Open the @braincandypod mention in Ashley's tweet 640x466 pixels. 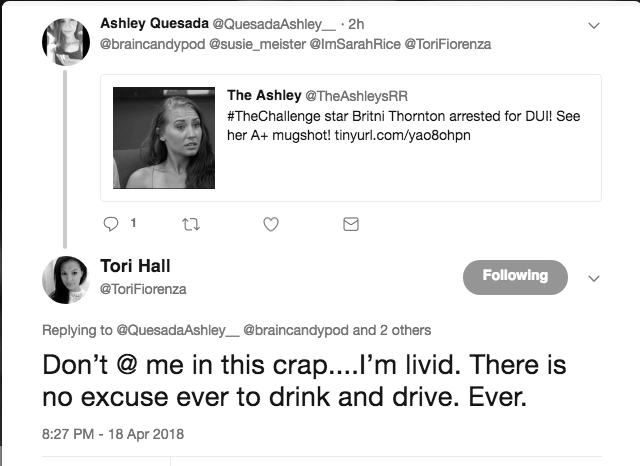pos(152,44)
